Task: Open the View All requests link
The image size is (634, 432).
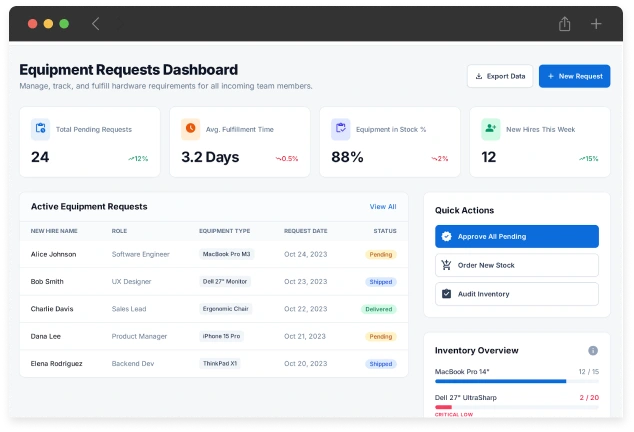Action: (383, 207)
